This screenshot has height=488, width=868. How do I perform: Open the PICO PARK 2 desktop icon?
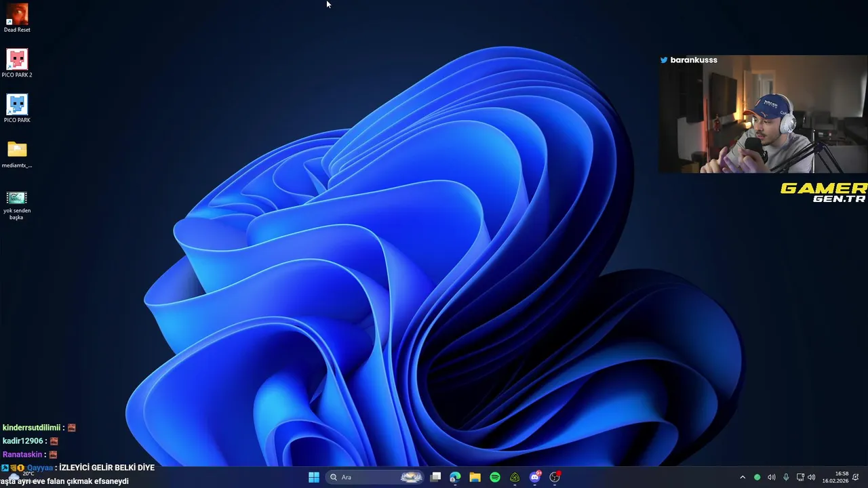[x=17, y=63]
